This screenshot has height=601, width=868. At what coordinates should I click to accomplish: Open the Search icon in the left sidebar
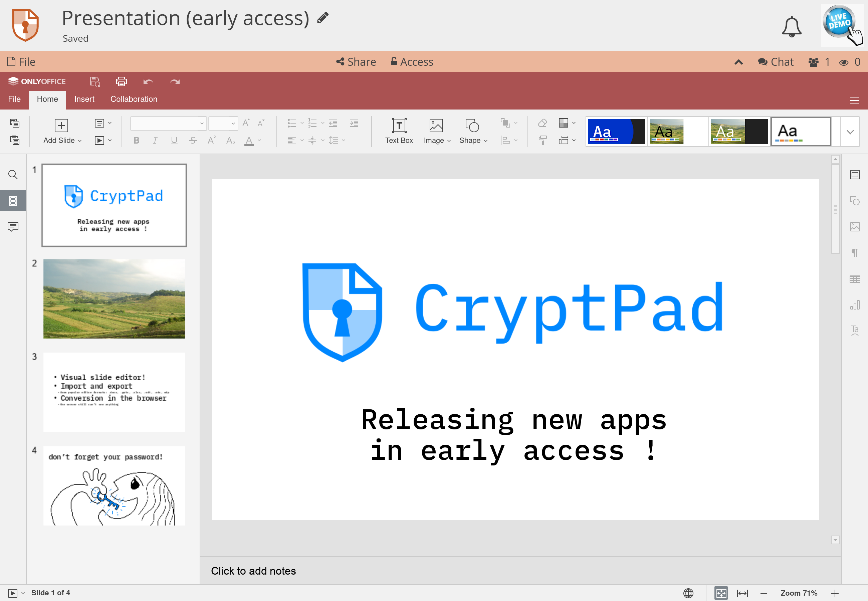click(x=13, y=174)
